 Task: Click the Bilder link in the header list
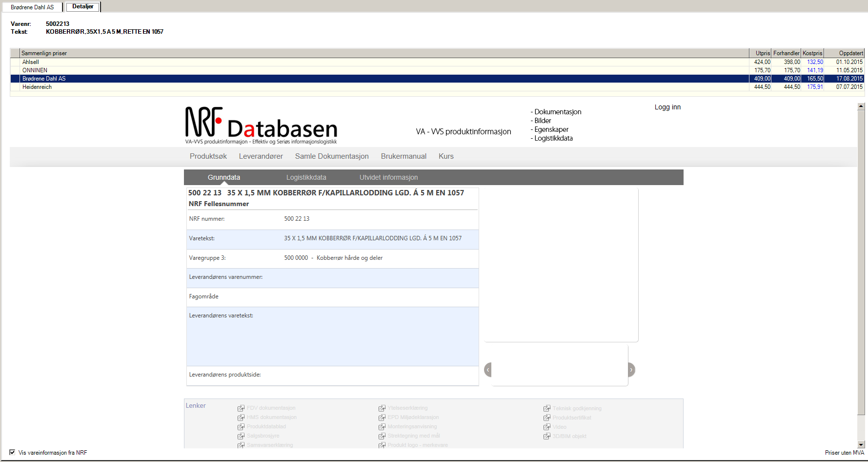tap(543, 121)
